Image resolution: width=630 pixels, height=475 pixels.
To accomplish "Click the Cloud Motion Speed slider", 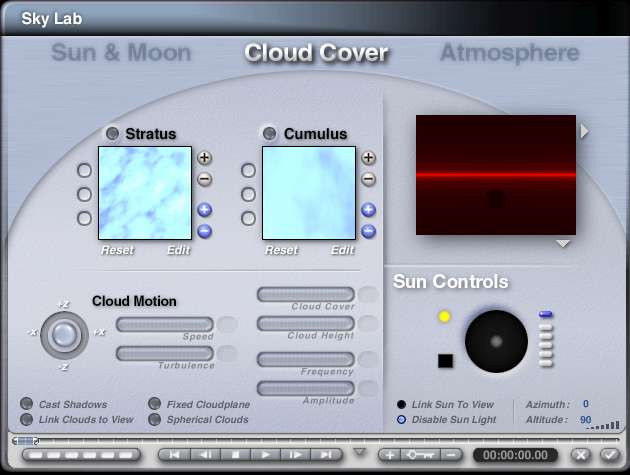I will point(165,324).
